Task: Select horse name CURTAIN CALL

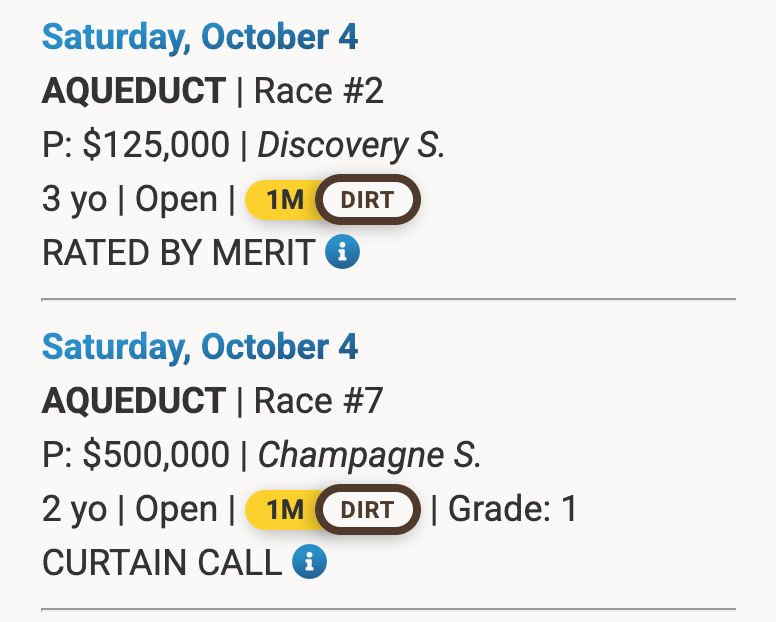Action: 162,564
